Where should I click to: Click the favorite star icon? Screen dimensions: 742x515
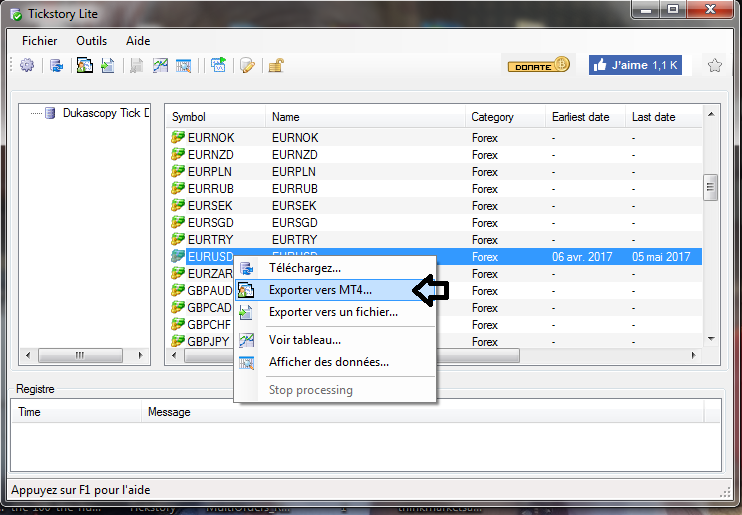click(x=715, y=65)
